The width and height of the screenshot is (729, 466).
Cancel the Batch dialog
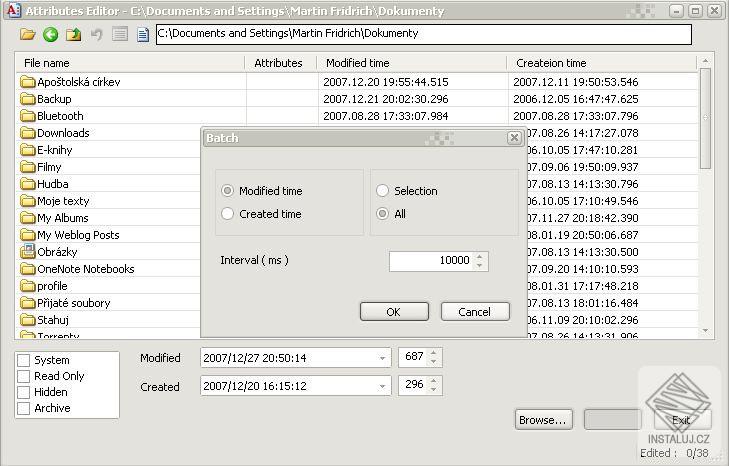point(475,312)
